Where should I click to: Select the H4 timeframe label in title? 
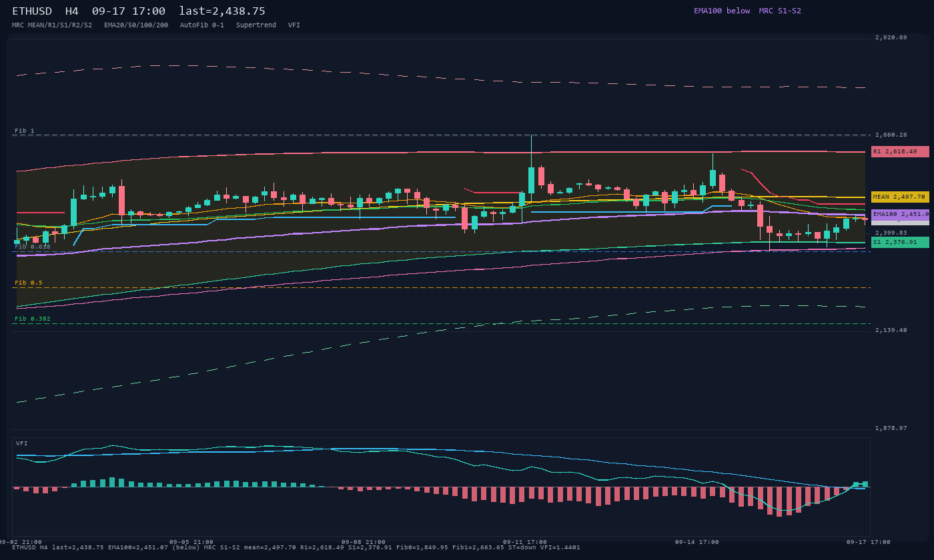72,11
